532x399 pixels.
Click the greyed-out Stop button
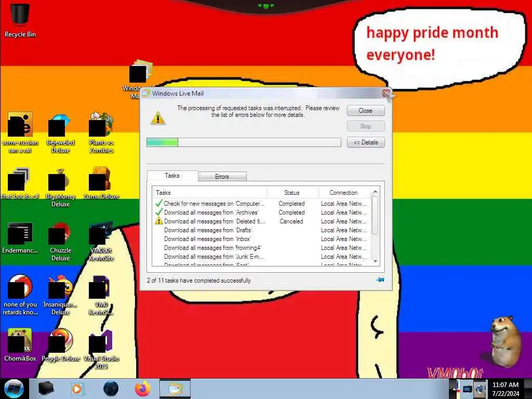pyautogui.click(x=366, y=126)
